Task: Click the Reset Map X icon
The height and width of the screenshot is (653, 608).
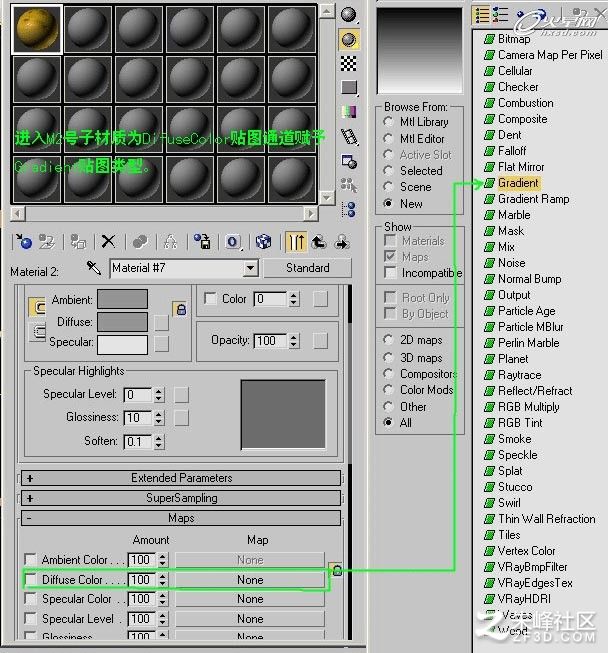Action: click(x=108, y=241)
